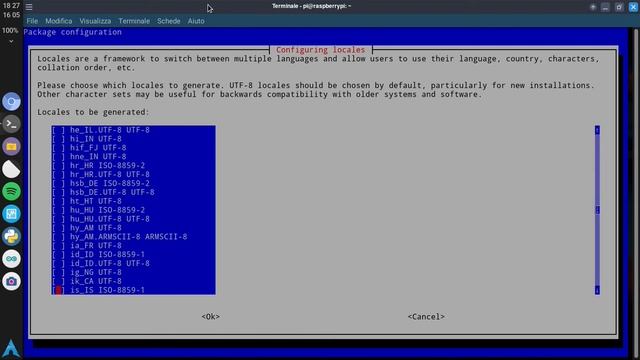Click the locale list scrollbar position marker

[x=597, y=210]
